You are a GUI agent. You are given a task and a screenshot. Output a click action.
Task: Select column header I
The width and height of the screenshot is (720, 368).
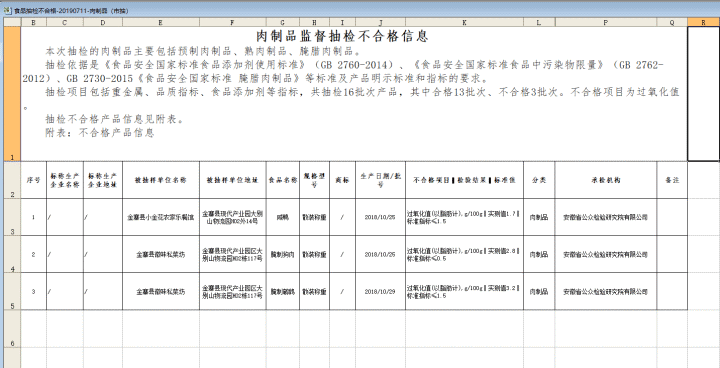pyautogui.click(x=343, y=22)
